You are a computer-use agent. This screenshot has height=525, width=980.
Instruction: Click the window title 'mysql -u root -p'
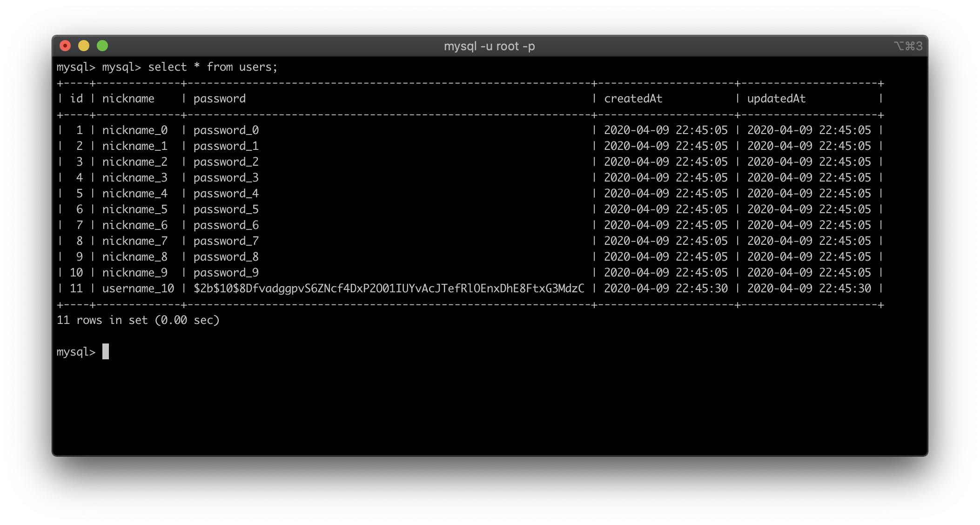coord(489,46)
